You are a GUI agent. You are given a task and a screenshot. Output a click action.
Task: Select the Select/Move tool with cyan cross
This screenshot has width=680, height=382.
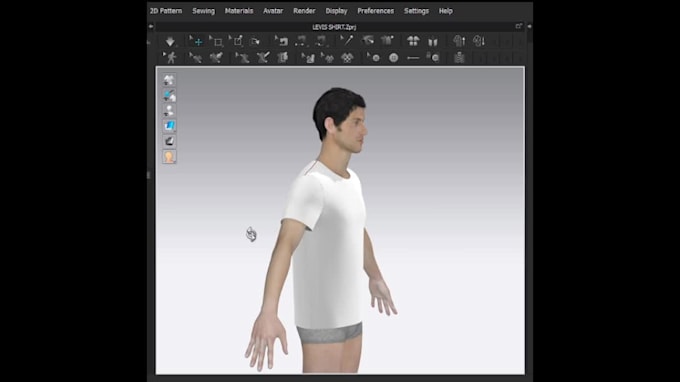pyautogui.click(x=196, y=41)
